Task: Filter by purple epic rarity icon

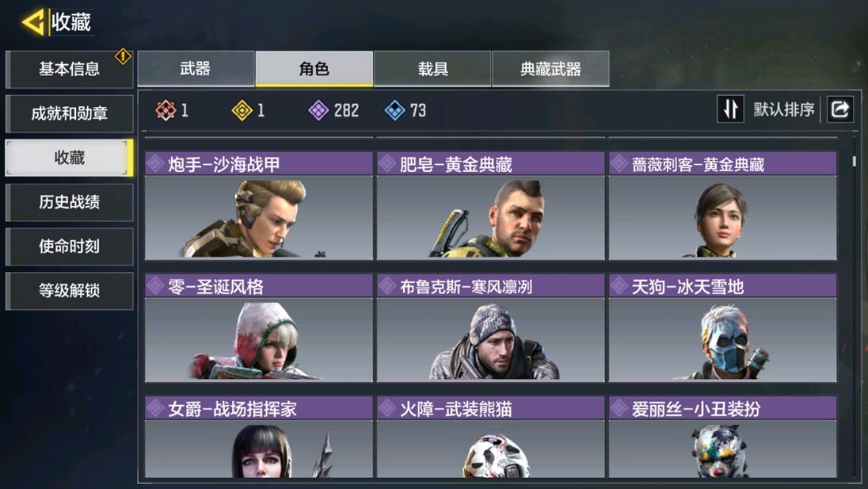Action: 318,110
